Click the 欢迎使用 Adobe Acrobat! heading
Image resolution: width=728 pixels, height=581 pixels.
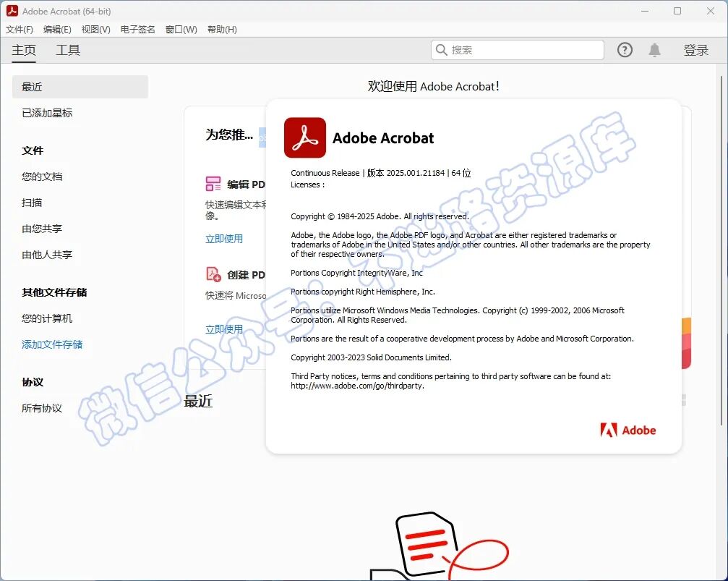[433, 86]
